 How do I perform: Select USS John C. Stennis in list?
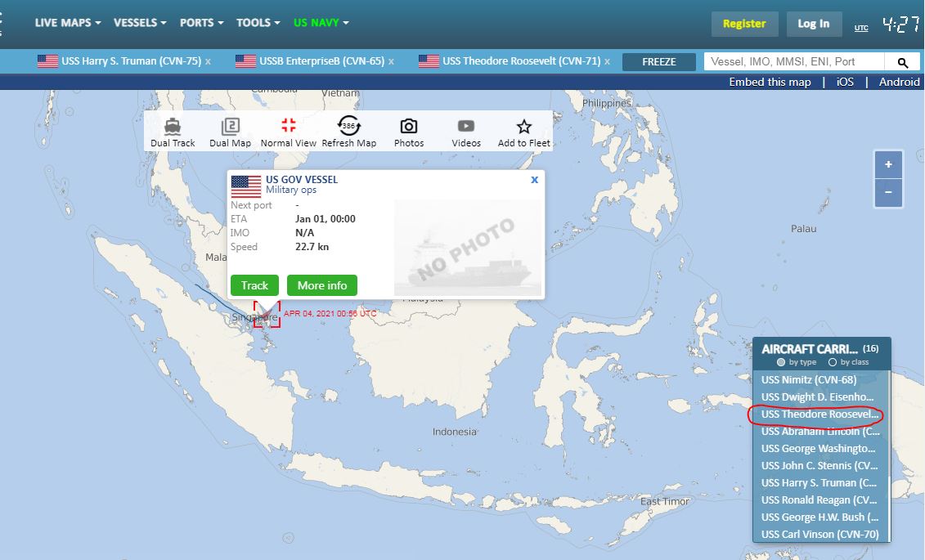click(821, 465)
